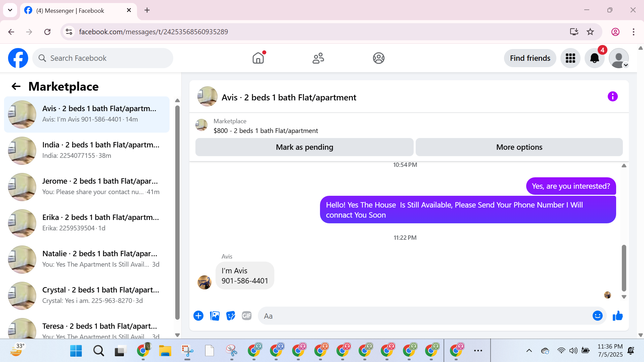The height and width of the screenshot is (362, 644).
Task: Open the Avis conversation in list
Action: (87, 115)
